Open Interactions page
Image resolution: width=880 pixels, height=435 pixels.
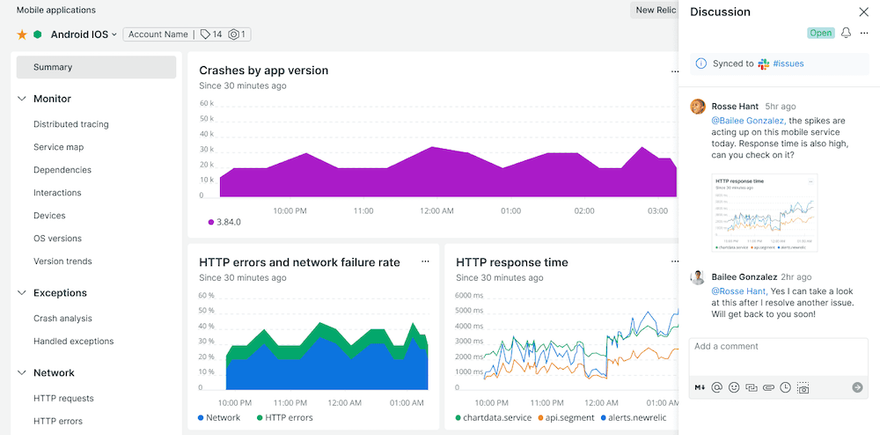pyautogui.click(x=57, y=193)
